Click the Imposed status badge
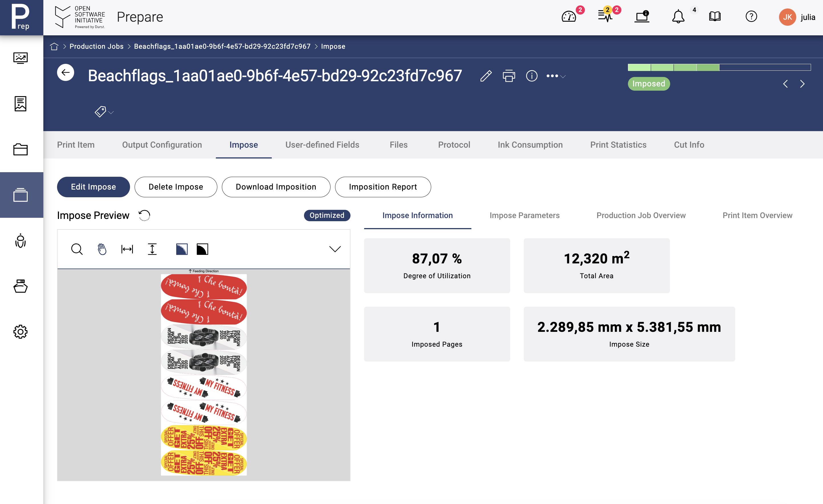This screenshot has height=504, width=823. pos(649,84)
